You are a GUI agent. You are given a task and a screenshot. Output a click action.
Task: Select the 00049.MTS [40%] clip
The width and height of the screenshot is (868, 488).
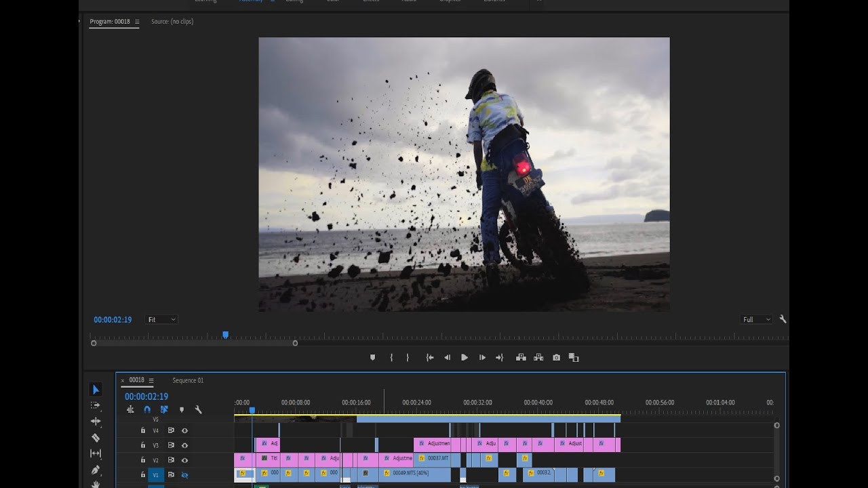(x=415, y=474)
